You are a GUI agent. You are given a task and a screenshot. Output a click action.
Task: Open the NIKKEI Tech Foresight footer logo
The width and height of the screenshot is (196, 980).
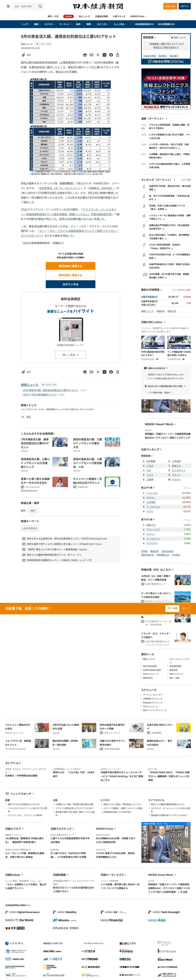pyautogui.click(x=164, y=912)
